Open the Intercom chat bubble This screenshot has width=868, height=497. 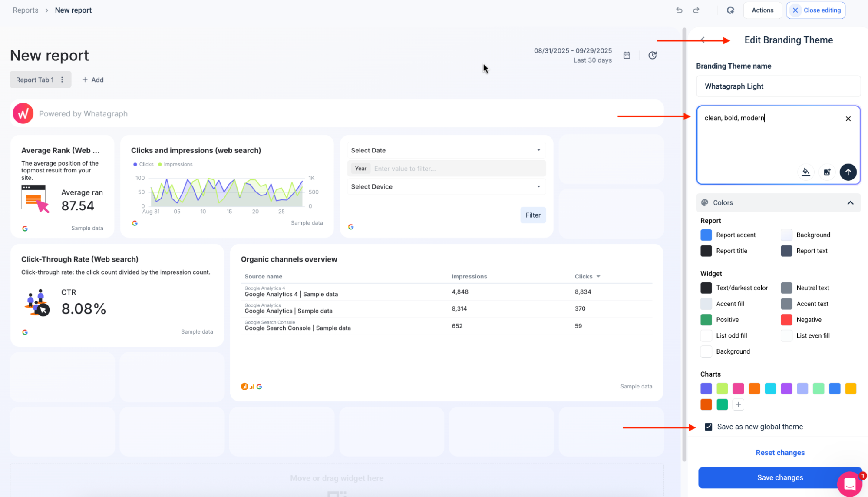[850, 484]
